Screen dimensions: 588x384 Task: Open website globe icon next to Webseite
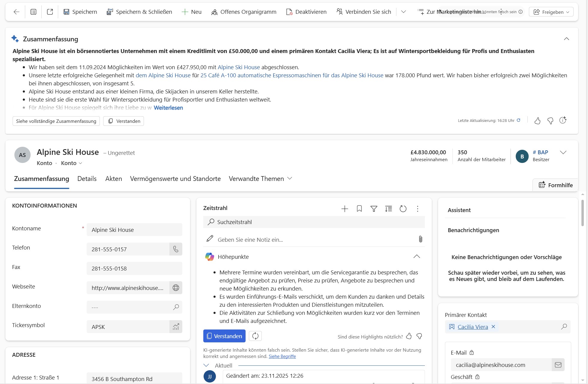point(176,288)
